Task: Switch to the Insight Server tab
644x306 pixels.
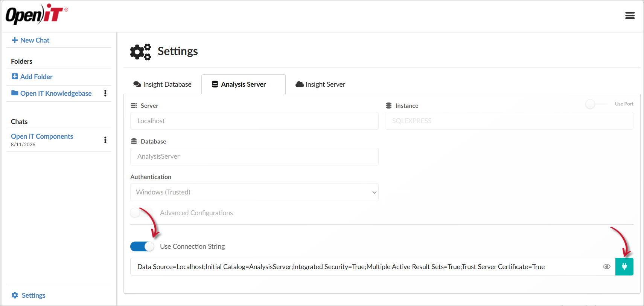Action: (x=320, y=84)
